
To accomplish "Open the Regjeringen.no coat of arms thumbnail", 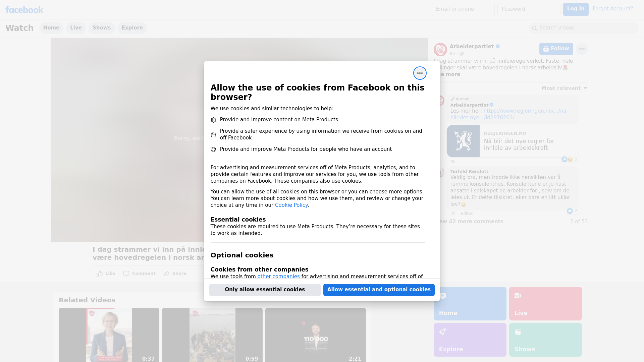I will click(463, 141).
